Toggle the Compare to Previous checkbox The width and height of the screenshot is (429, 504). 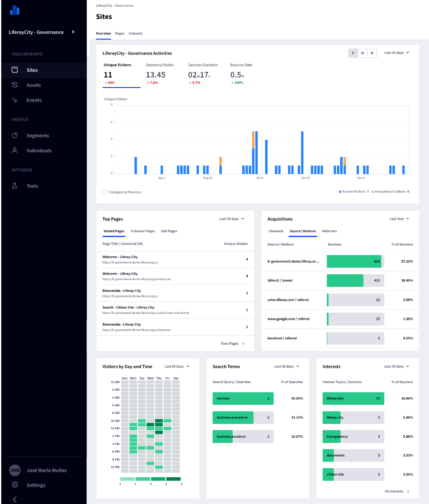105,192
